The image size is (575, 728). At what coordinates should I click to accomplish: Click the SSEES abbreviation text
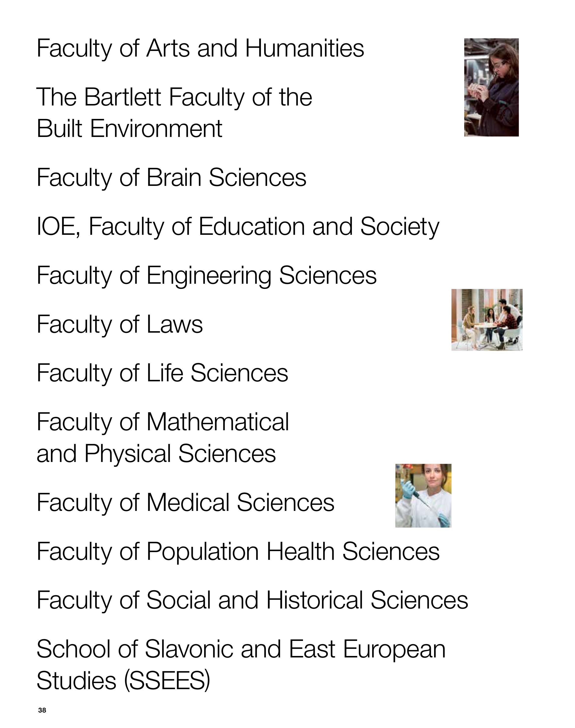167,681
